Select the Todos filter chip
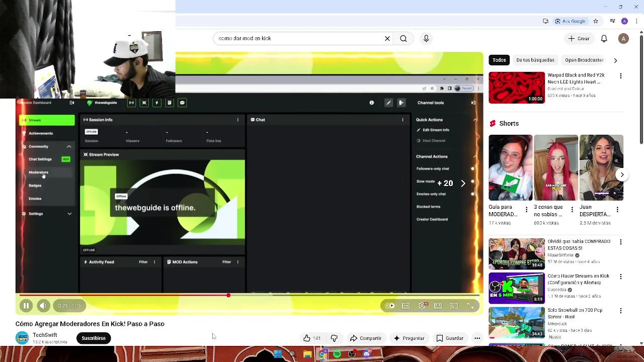The image size is (644, 362). pyautogui.click(x=499, y=60)
